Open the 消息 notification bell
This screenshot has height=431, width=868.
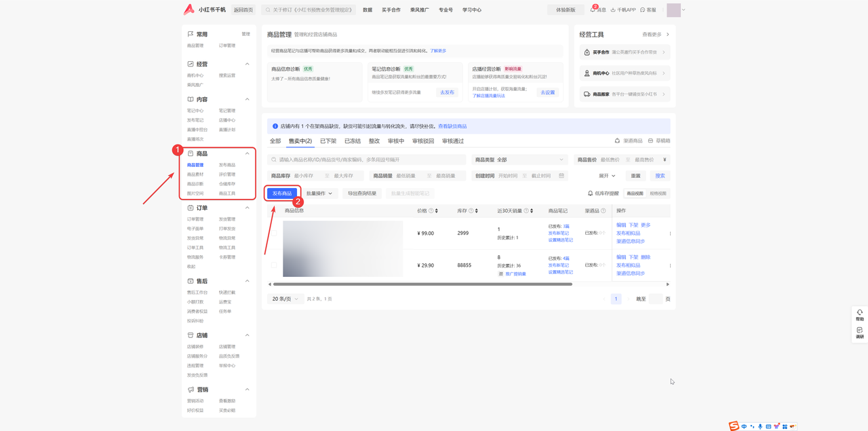pos(593,10)
